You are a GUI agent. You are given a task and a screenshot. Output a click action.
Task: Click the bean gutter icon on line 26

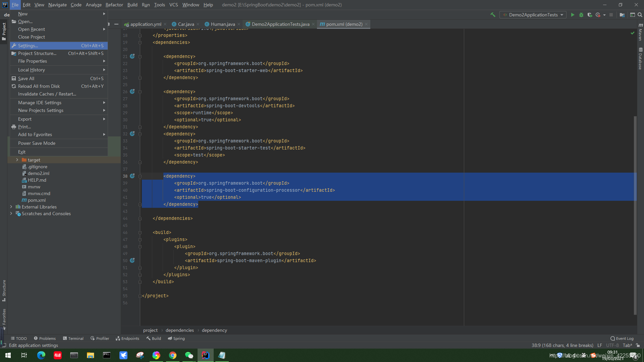[x=132, y=92]
